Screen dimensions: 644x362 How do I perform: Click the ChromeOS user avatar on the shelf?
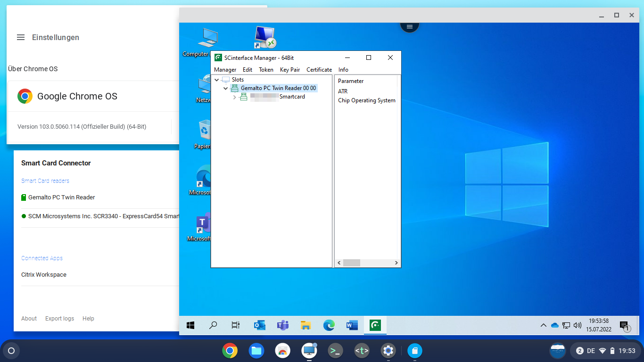558,351
